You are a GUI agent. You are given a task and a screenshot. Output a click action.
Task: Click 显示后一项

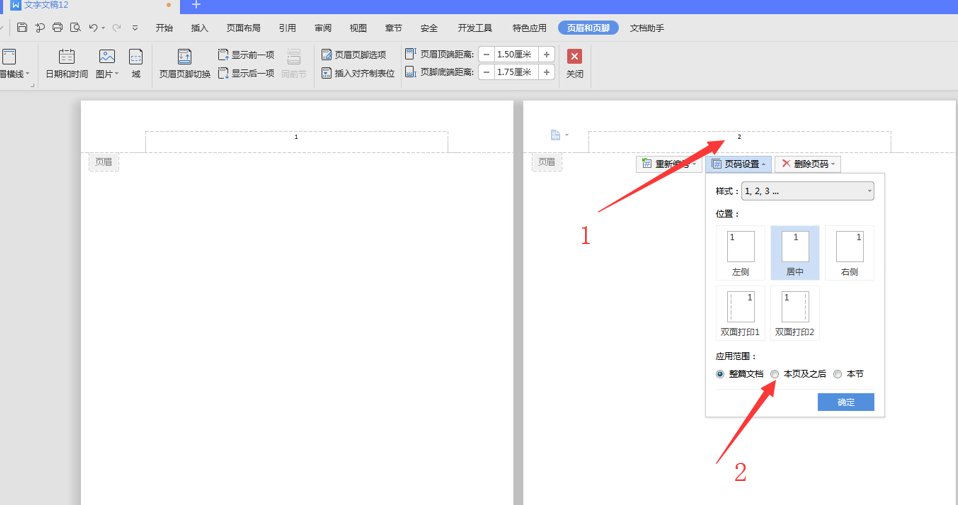tap(246, 73)
